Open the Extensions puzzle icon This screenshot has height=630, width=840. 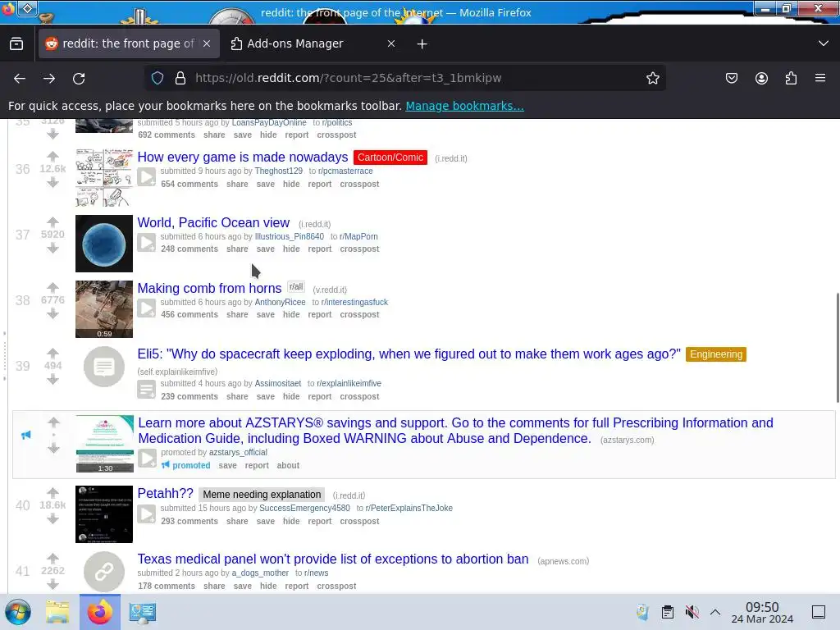click(x=791, y=78)
